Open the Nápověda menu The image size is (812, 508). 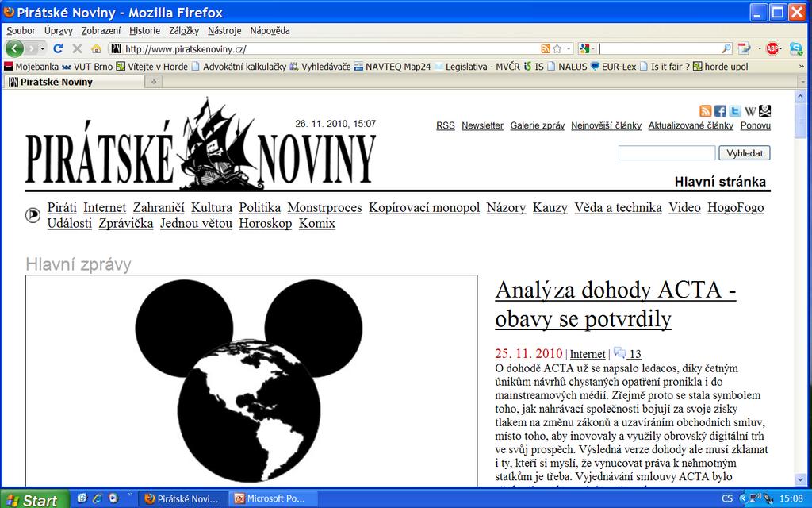[x=270, y=31]
